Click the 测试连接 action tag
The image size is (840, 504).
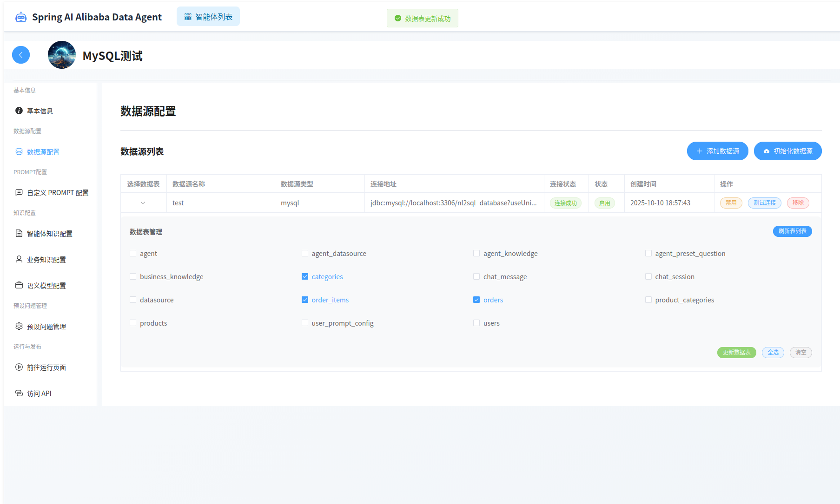coord(764,203)
